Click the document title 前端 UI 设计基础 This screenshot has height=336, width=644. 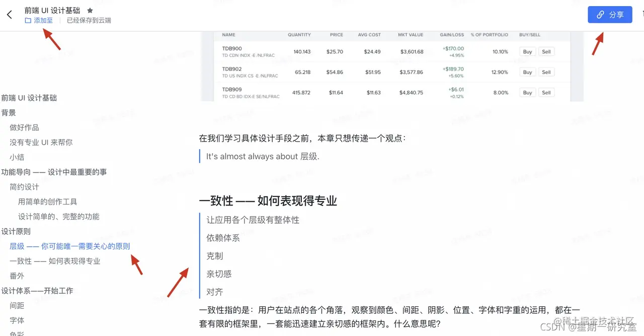click(x=52, y=10)
